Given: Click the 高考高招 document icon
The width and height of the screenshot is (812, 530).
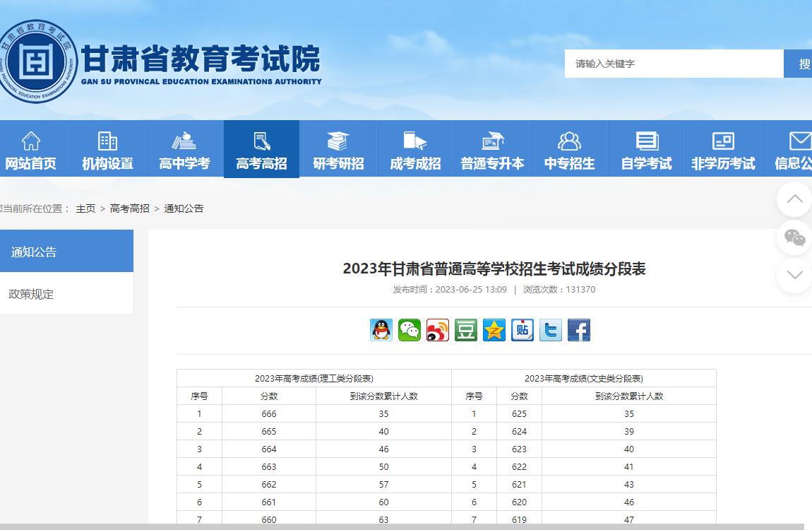Looking at the screenshot, I should point(261,141).
